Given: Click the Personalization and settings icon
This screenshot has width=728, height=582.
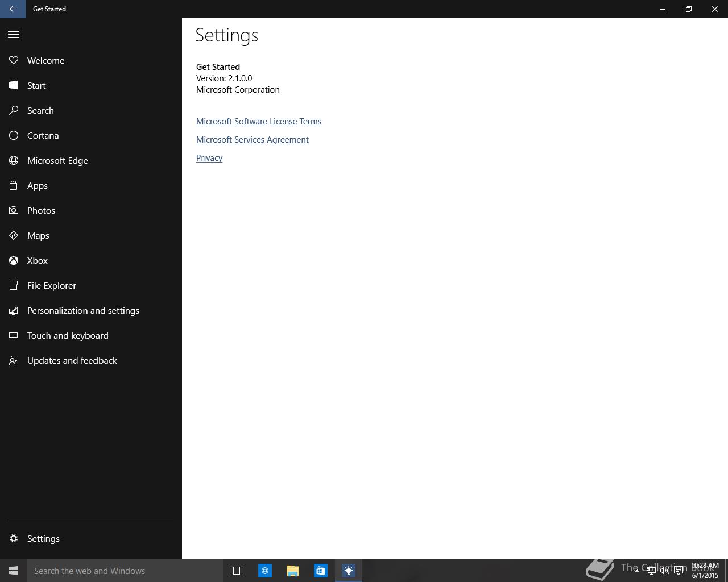Looking at the screenshot, I should point(14,310).
